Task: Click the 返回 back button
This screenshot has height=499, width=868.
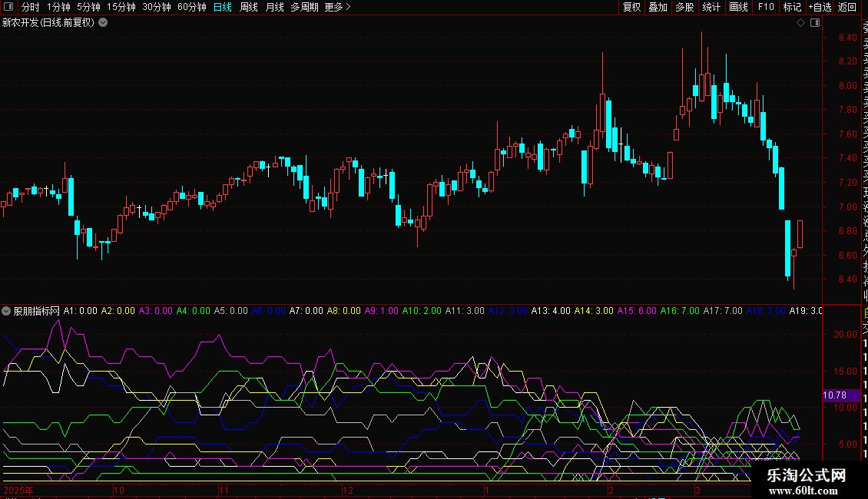Action: (847, 7)
